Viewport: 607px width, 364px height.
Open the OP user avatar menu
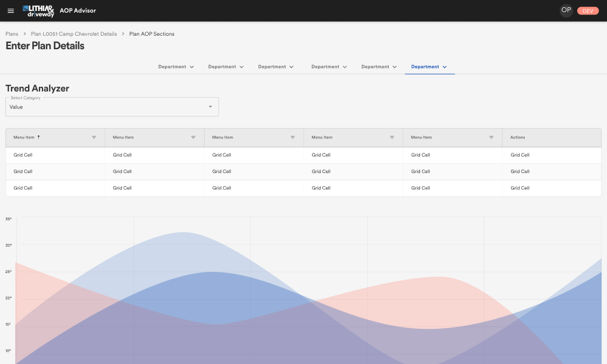click(566, 10)
